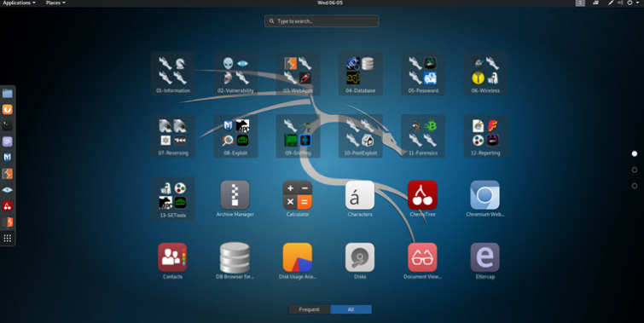644x323 pixels.
Task: Go to the third app grid page indicator
Action: click(x=635, y=186)
